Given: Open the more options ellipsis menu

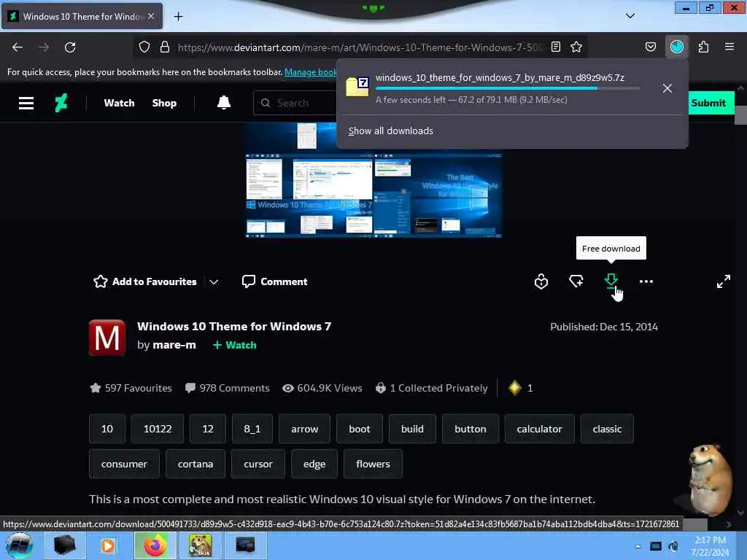Looking at the screenshot, I should pos(646,281).
